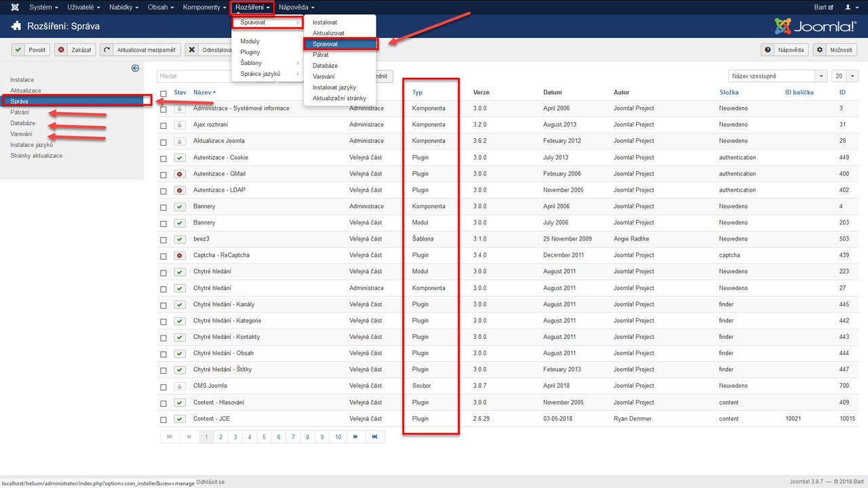
Task: Open the Název vzestupně sort dropdown
Action: tap(778, 77)
